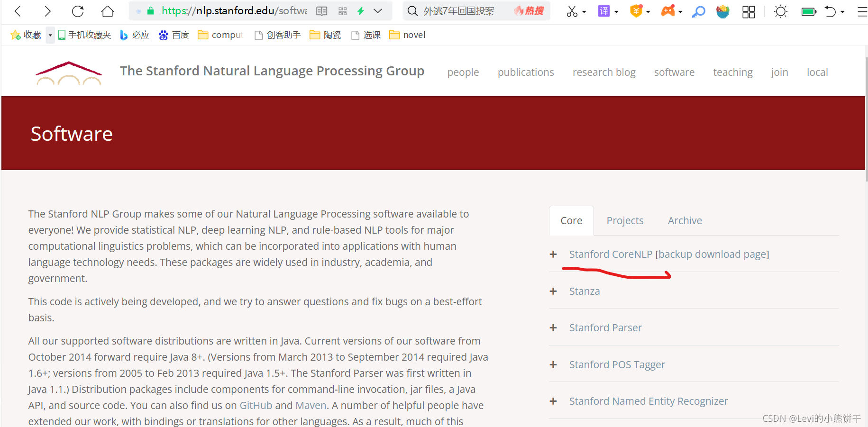Open the hamburger main menu icon
Viewport: 868px width, 427px height.
coord(862,12)
